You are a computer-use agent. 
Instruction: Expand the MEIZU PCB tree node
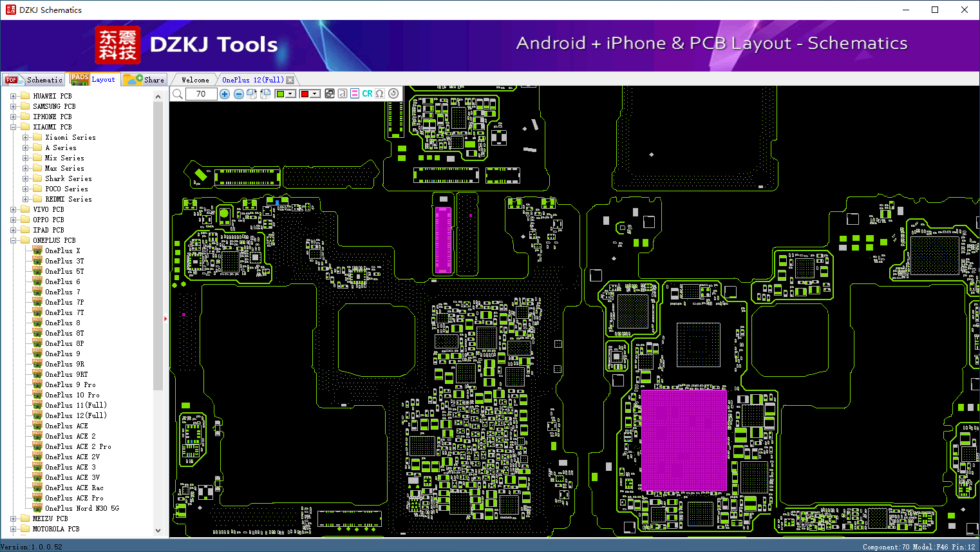(x=13, y=519)
